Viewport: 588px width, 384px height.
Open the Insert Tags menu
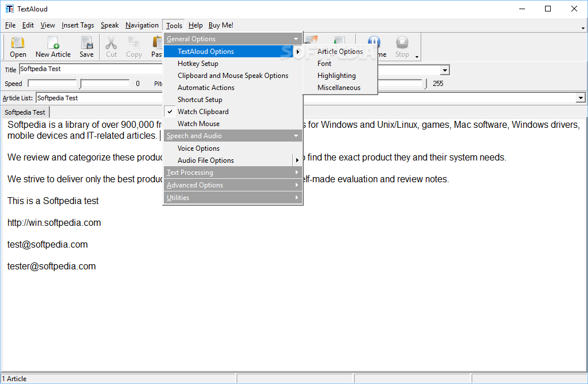click(x=77, y=25)
